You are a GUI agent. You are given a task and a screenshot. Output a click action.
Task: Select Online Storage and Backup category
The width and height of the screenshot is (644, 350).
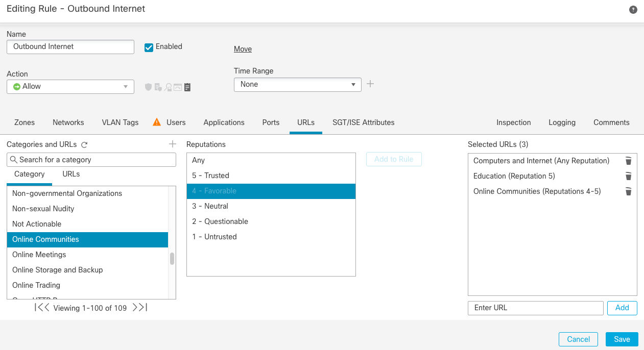click(x=87, y=270)
